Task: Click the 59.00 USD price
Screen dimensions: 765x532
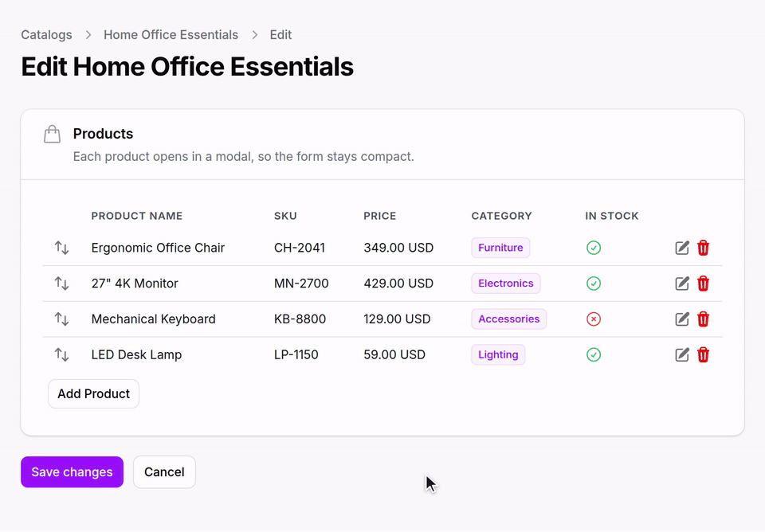Action: (394, 354)
